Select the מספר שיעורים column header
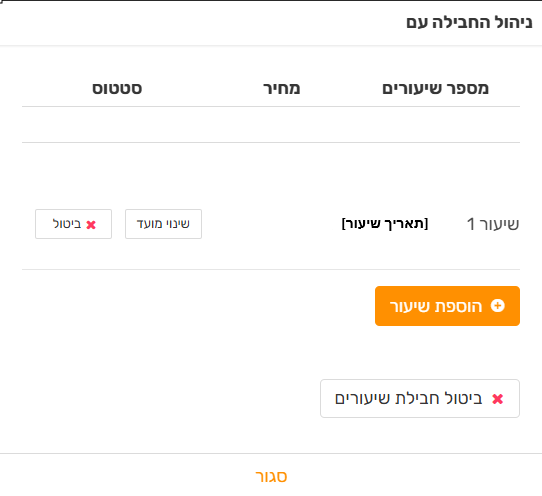This screenshot has height=496, width=542. click(x=436, y=89)
